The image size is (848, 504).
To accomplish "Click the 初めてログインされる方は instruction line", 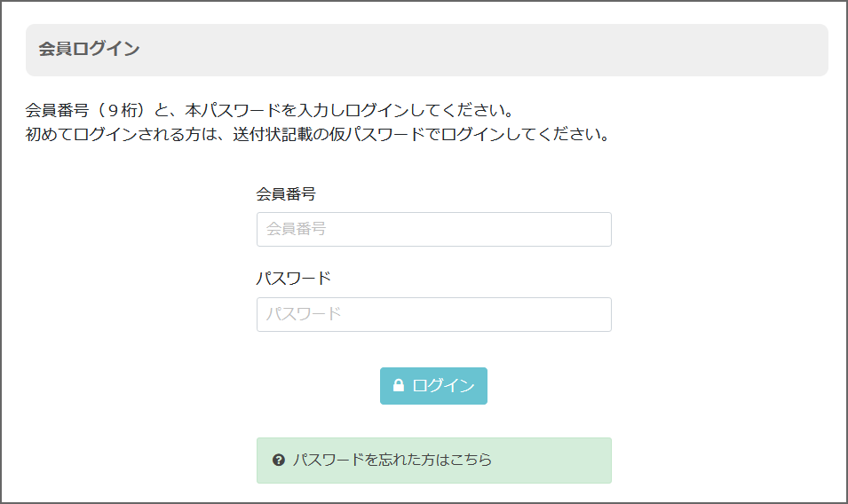I will (318, 135).
